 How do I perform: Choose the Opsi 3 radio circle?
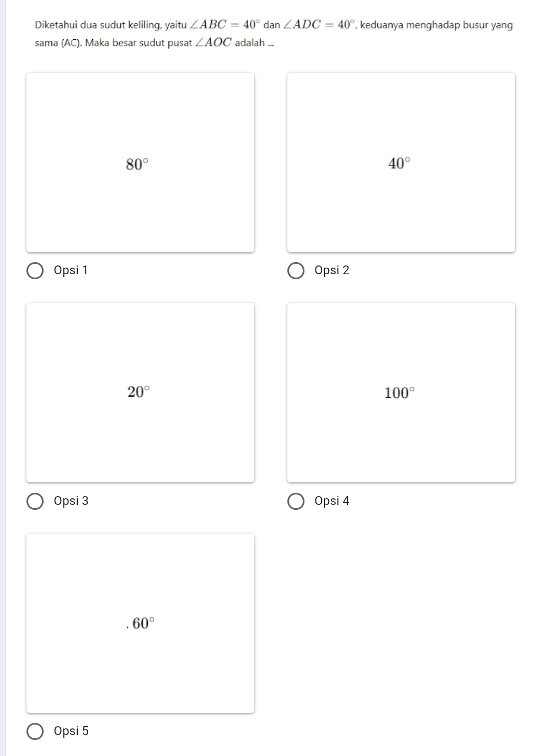pyautogui.click(x=35, y=502)
